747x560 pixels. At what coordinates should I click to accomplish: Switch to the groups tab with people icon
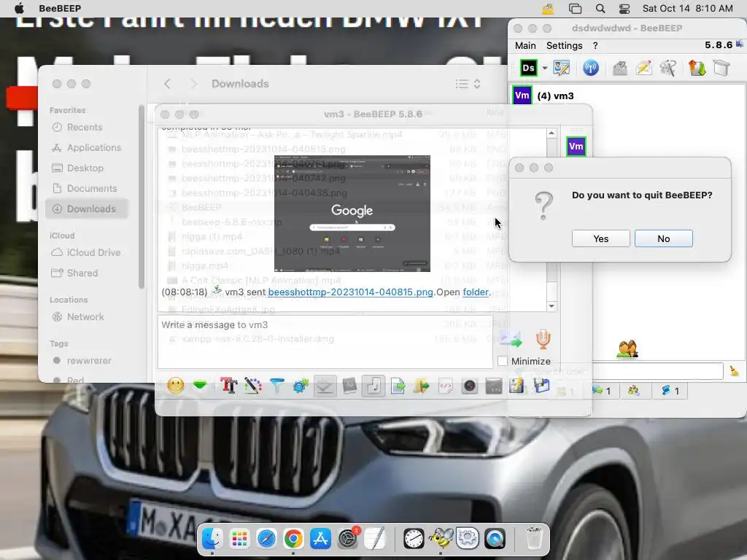pyautogui.click(x=634, y=391)
